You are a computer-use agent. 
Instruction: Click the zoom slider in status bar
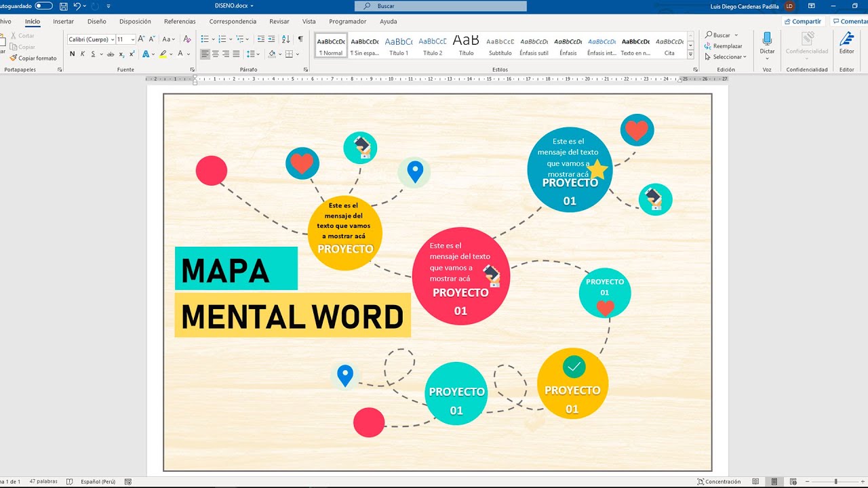[835, 482]
